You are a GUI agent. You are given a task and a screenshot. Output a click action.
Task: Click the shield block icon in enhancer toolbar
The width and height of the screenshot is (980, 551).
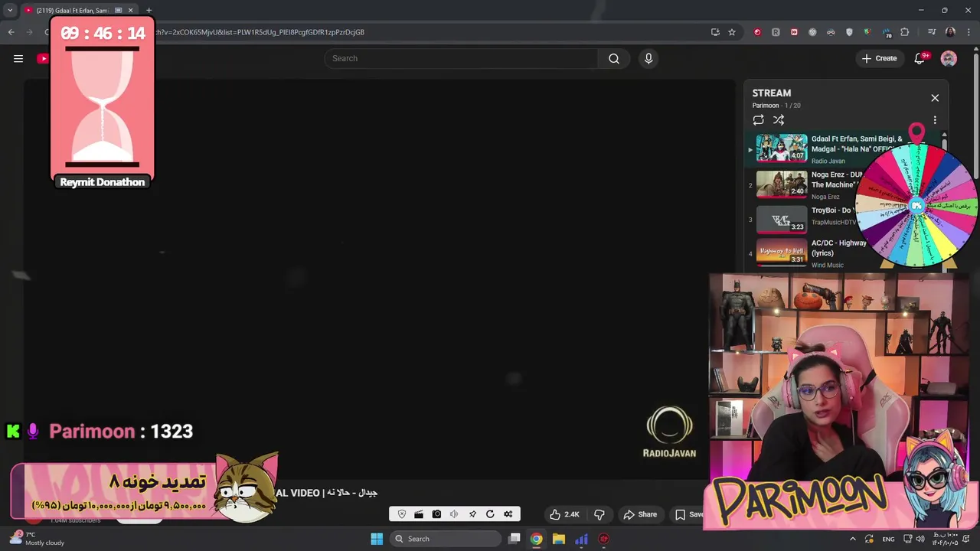coord(402,514)
